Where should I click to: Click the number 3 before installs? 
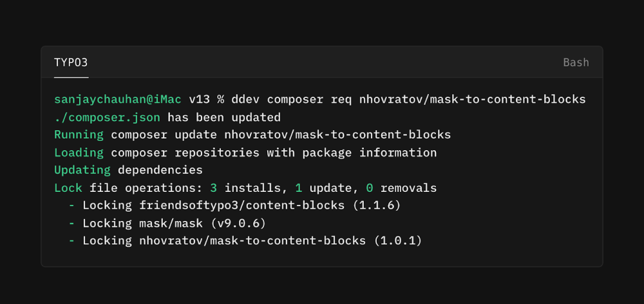point(214,188)
